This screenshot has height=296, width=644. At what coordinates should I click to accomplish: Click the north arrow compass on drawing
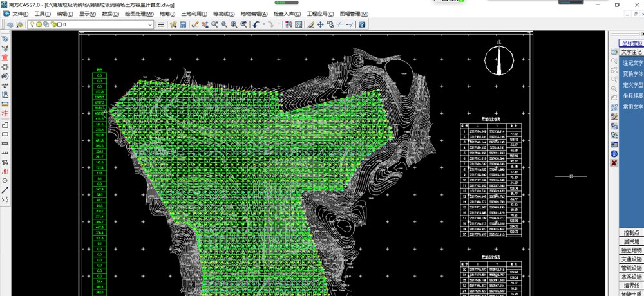click(498, 61)
